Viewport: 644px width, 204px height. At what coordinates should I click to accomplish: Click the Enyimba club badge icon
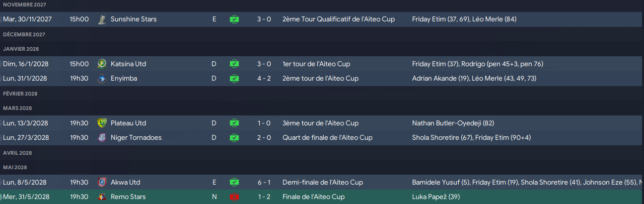point(102,79)
